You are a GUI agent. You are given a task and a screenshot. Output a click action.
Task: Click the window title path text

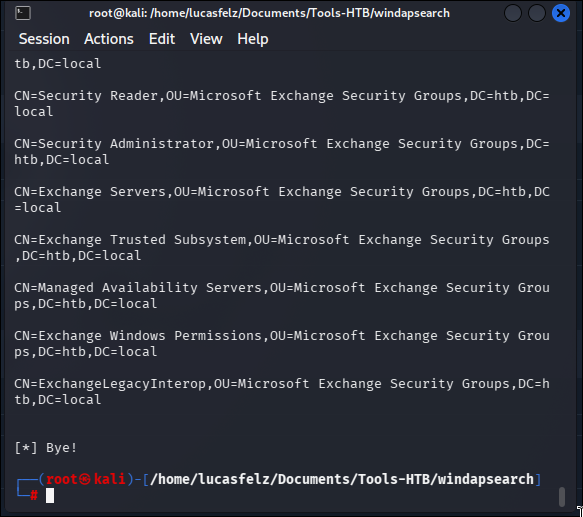[x=269, y=13]
